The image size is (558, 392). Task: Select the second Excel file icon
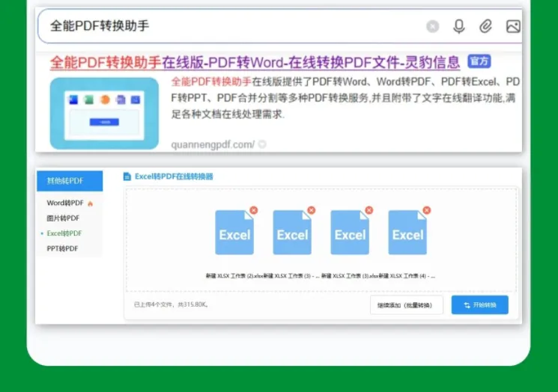[x=292, y=233]
